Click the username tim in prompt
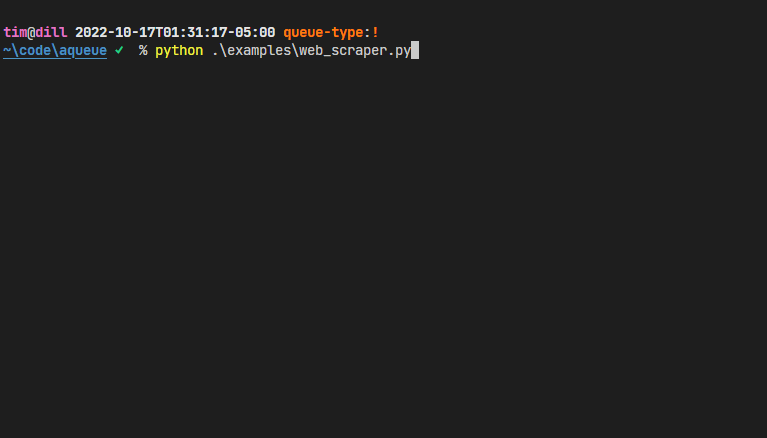The height and width of the screenshot is (438, 767). tap(15, 33)
